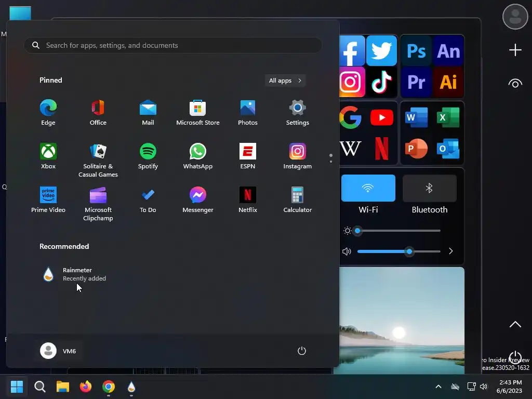Open Google from the widget panel
Screen dimensions: 532x399
click(x=351, y=117)
